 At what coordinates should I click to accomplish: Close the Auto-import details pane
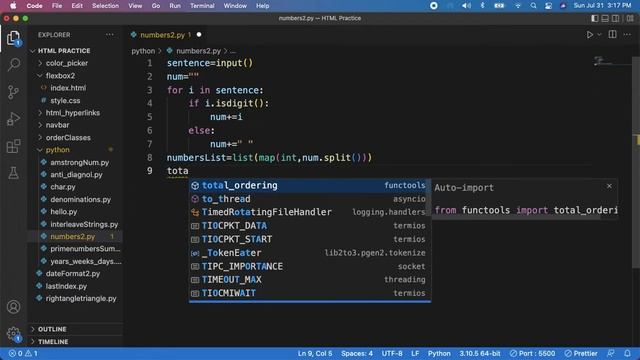[609, 186]
